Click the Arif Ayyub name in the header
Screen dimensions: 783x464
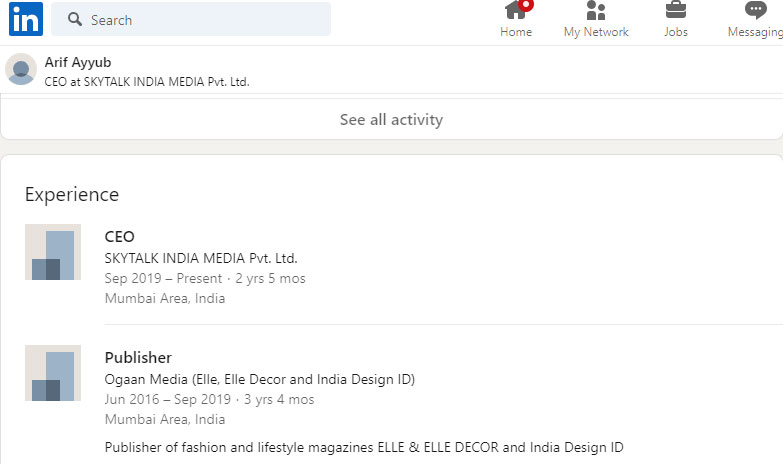coord(78,62)
